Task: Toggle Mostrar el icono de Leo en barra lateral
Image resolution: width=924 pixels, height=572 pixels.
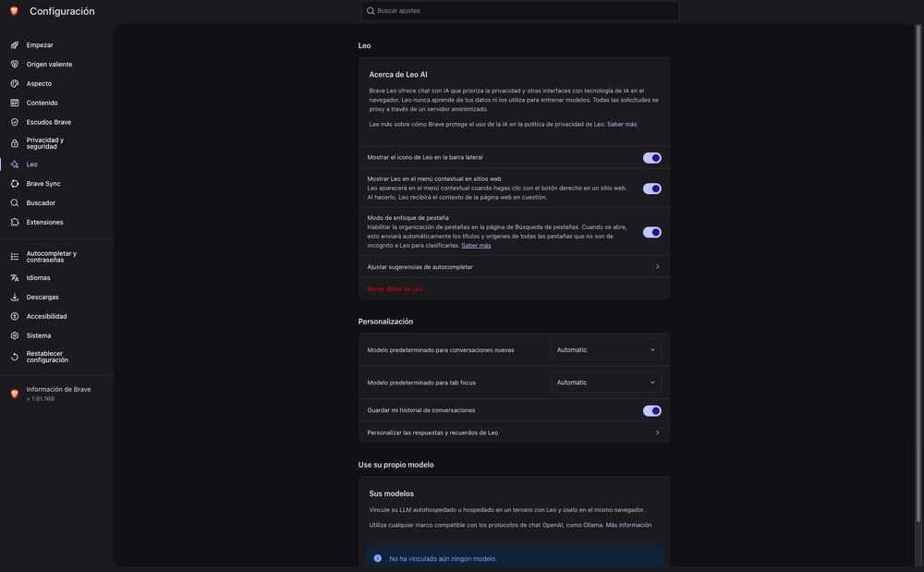Action: pyautogui.click(x=651, y=158)
